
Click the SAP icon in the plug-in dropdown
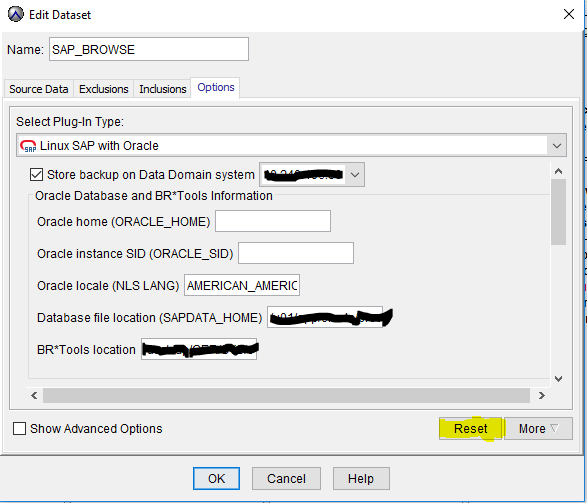[28, 146]
